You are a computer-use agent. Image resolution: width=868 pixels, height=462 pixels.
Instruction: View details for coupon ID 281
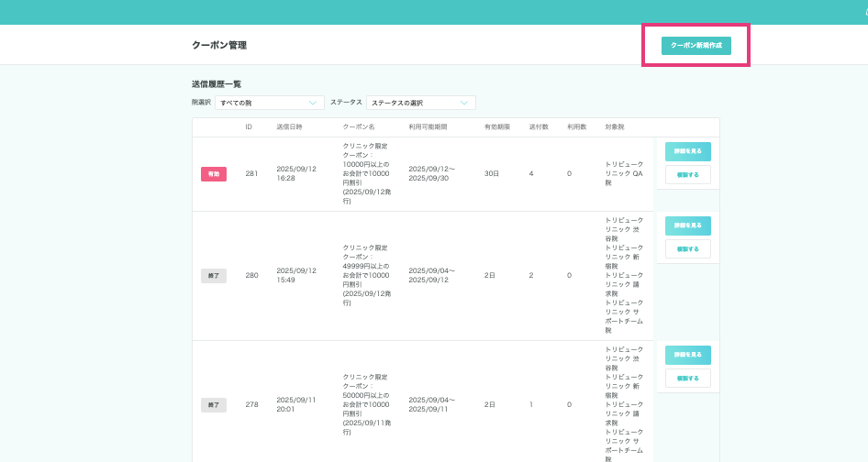(x=687, y=152)
